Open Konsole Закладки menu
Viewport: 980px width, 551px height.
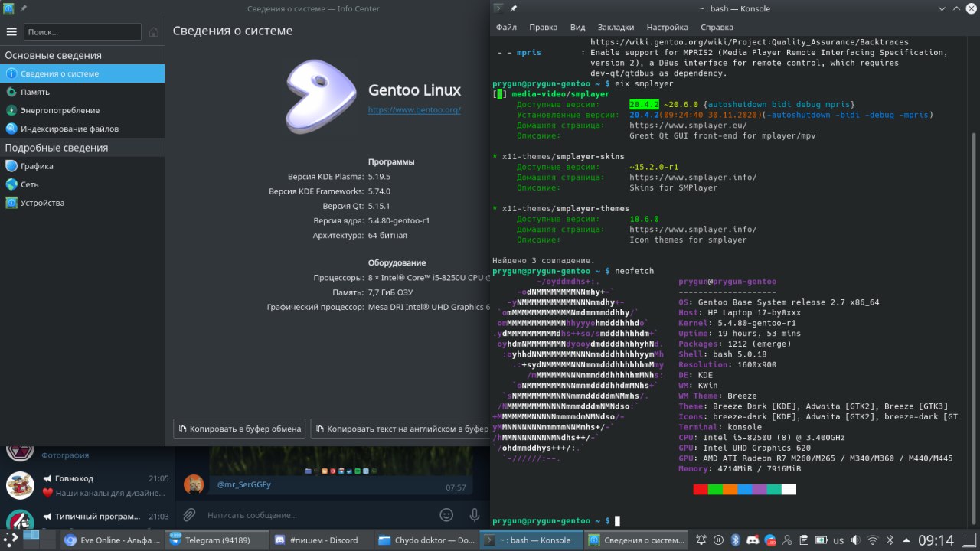[616, 27]
